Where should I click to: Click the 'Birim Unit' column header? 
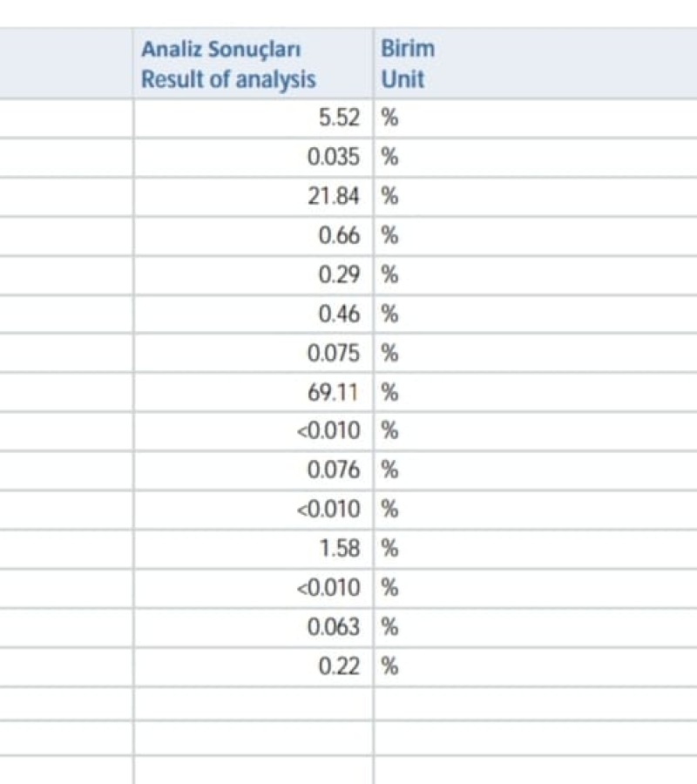(535, 64)
